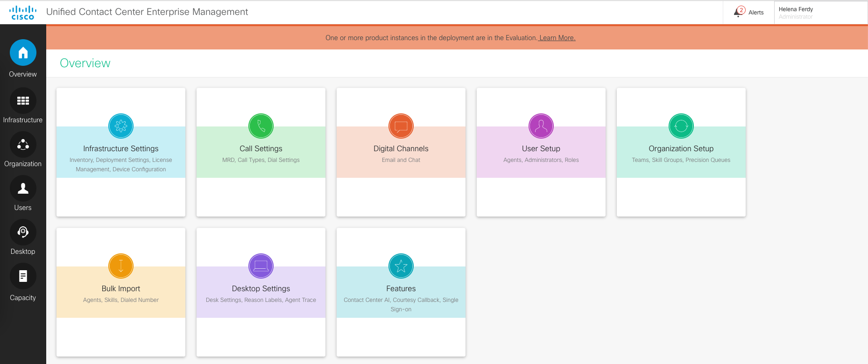
Task: Click the green Call Settings phone icon
Action: [261, 126]
